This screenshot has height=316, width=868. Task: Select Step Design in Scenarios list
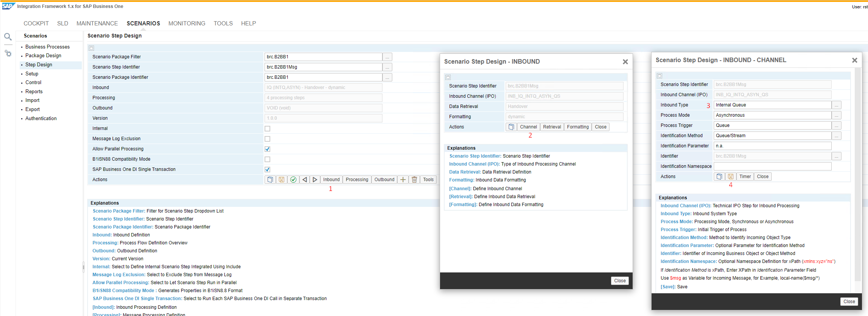[x=39, y=65]
